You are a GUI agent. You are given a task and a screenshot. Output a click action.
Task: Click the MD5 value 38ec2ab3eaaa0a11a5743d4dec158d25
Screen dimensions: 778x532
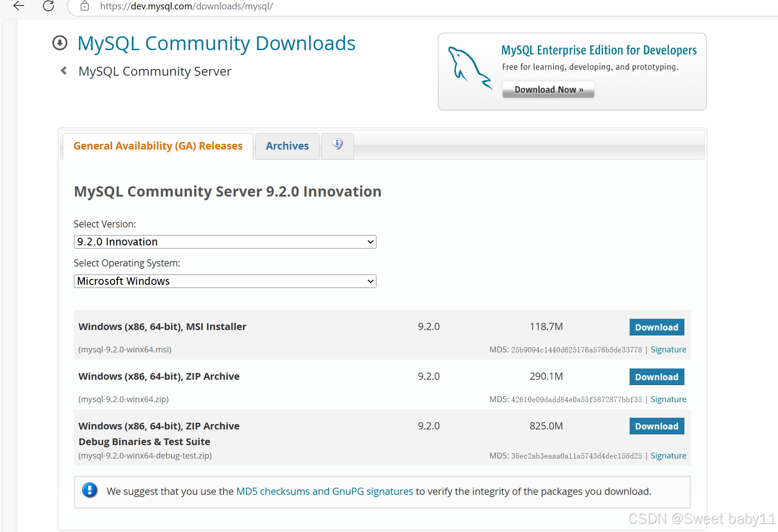point(576,456)
